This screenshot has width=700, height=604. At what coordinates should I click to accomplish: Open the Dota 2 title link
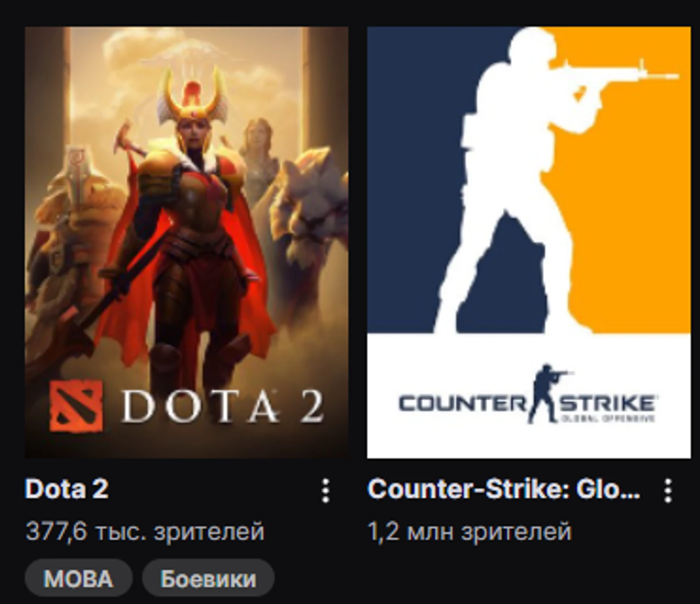[x=67, y=489]
